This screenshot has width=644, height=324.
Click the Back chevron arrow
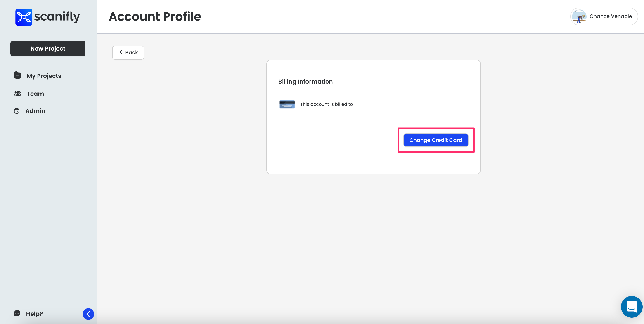pyautogui.click(x=121, y=52)
